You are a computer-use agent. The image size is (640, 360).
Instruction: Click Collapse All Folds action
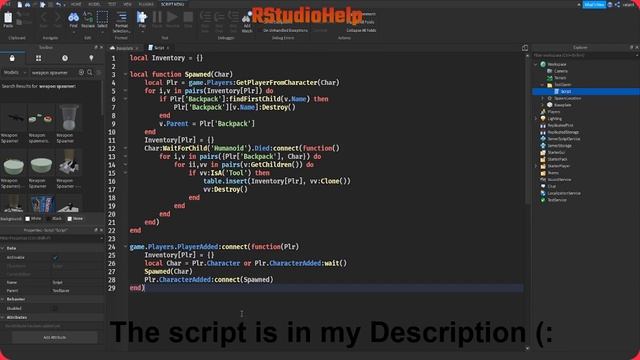(x=361, y=30)
